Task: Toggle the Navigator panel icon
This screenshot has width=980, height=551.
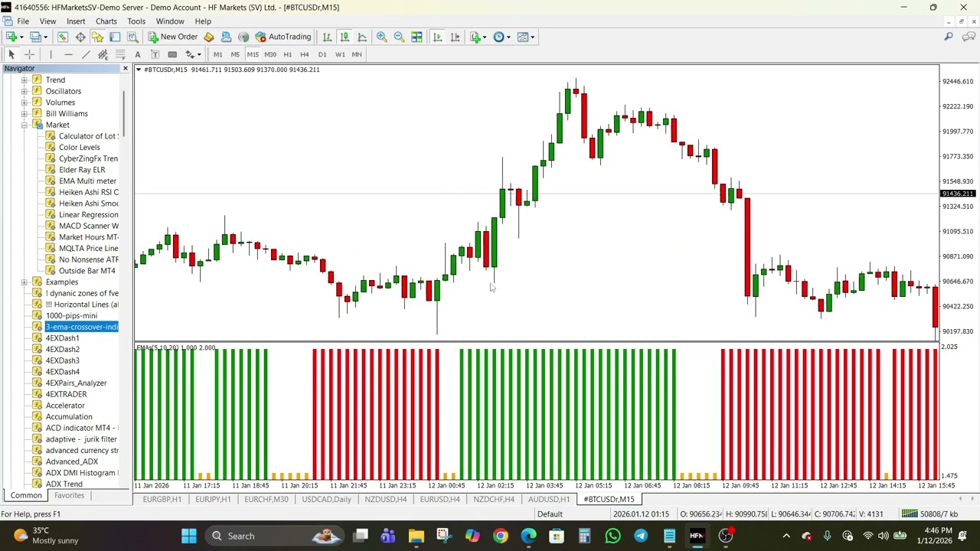Action: click(x=97, y=37)
